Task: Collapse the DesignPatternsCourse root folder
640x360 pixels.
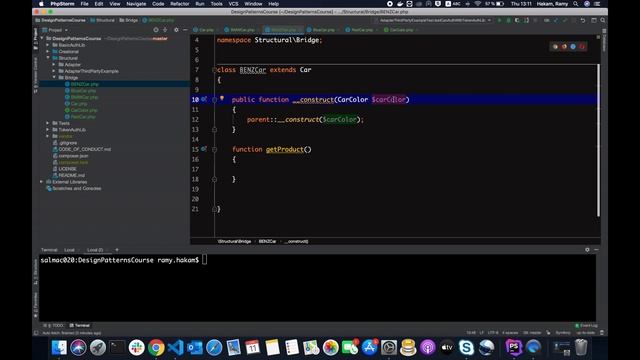Action: tap(42, 38)
